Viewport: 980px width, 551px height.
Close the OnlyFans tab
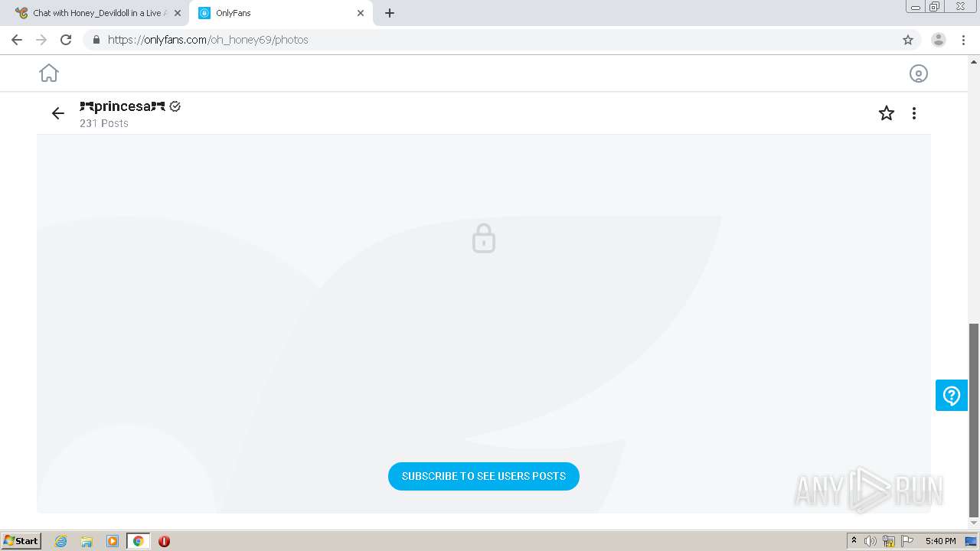pos(360,13)
